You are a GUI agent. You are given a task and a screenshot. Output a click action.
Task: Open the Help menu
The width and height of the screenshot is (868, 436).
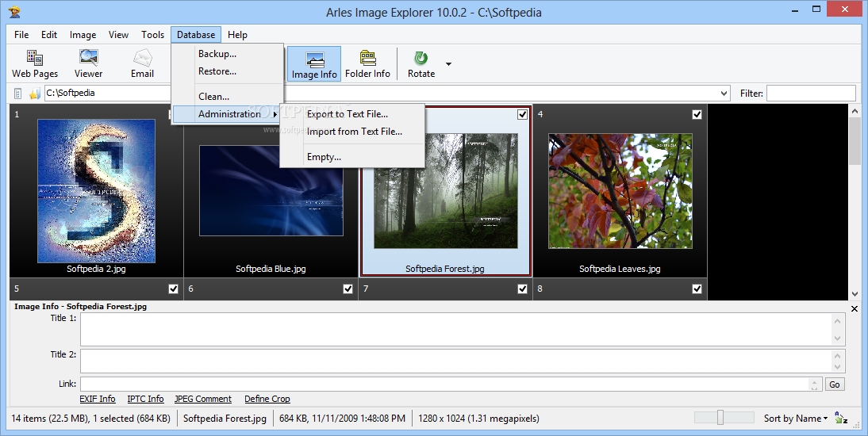pos(237,35)
